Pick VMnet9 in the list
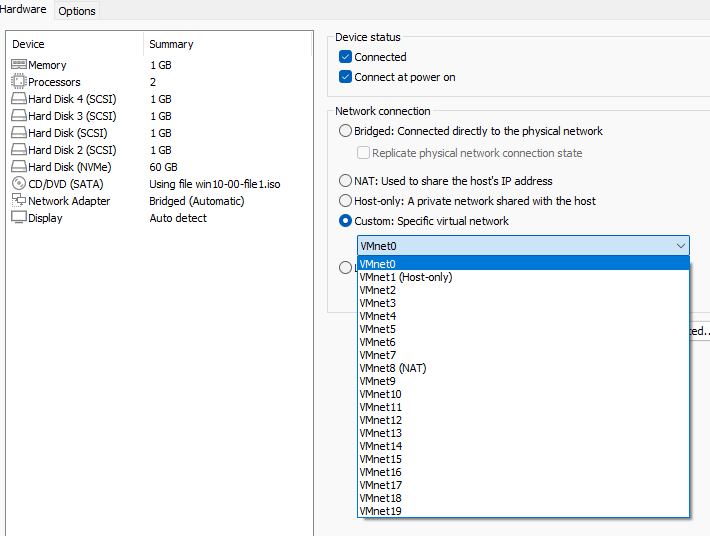 tap(523, 381)
